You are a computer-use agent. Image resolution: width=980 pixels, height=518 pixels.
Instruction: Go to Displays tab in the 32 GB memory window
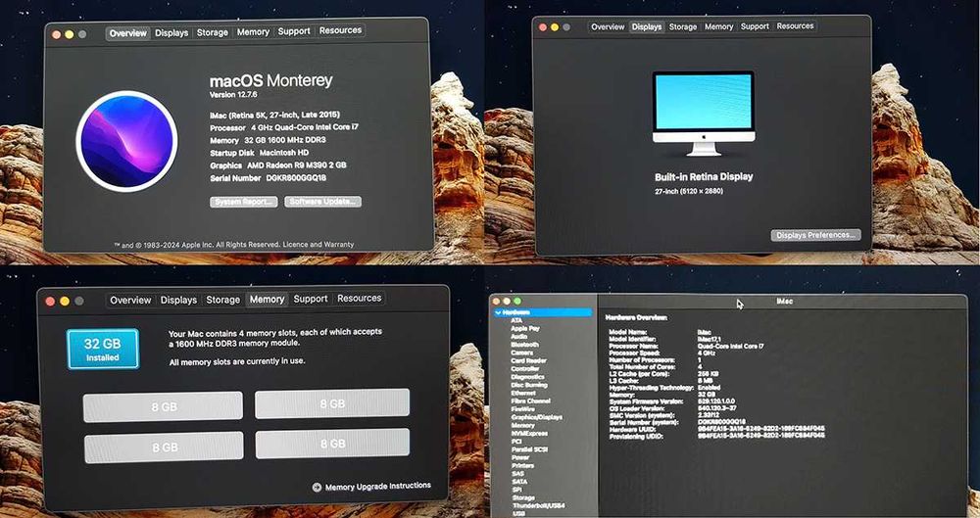(178, 300)
